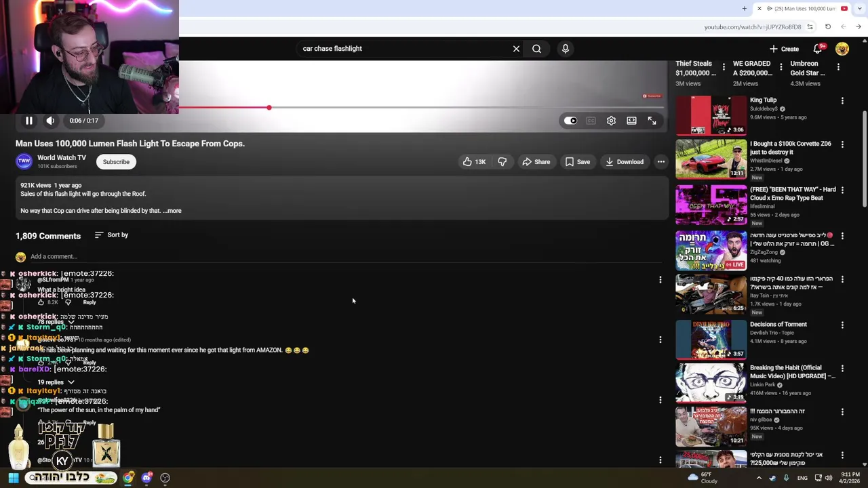
Task: Like the video (13K)
Action: click(474, 162)
